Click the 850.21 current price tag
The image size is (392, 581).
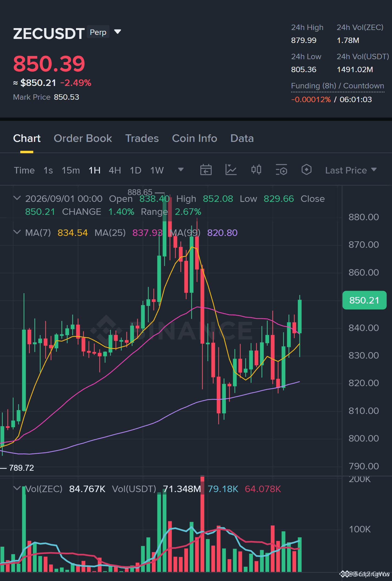(x=364, y=300)
